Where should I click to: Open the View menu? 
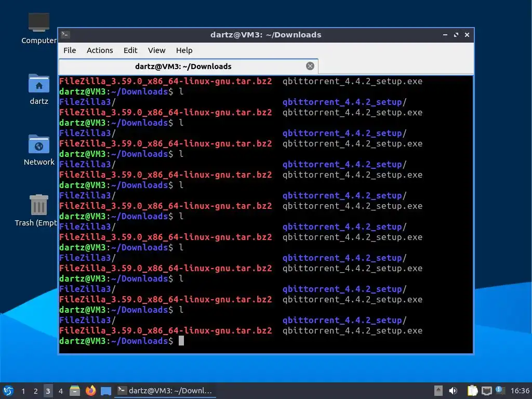tap(156, 50)
